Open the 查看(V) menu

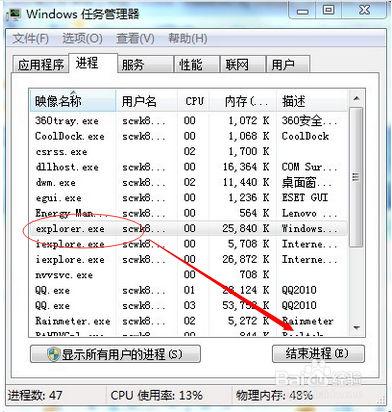pos(135,39)
